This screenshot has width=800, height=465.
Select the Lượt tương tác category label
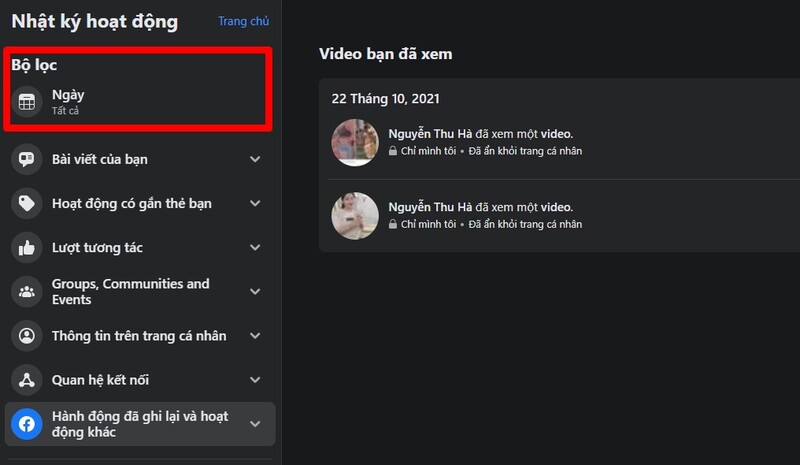click(x=97, y=248)
